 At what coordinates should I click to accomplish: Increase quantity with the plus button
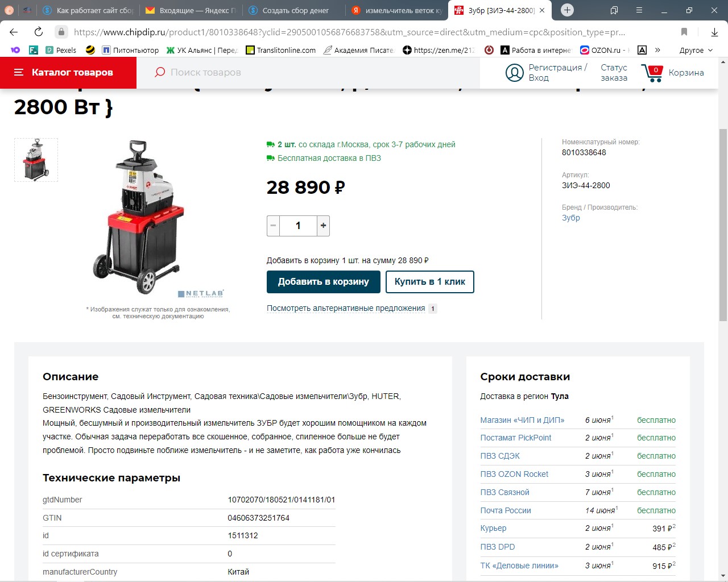point(323,226)
